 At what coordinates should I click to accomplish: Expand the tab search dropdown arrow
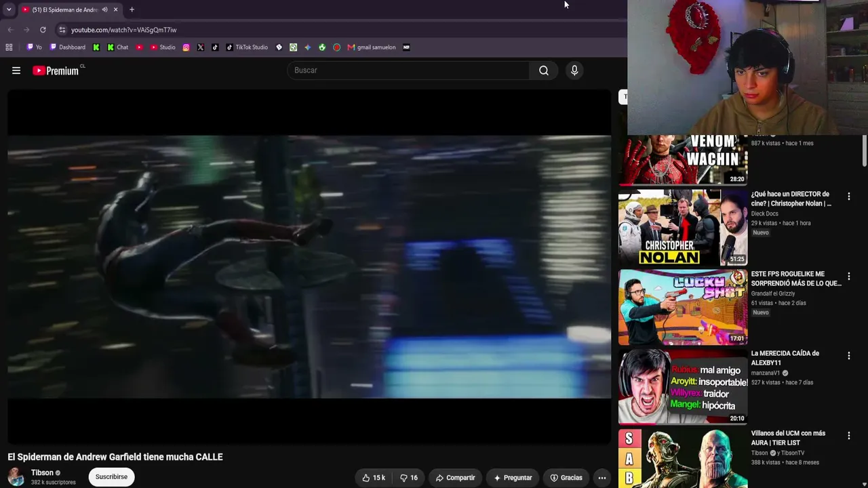pyautogui.click(x=9, y=9)
